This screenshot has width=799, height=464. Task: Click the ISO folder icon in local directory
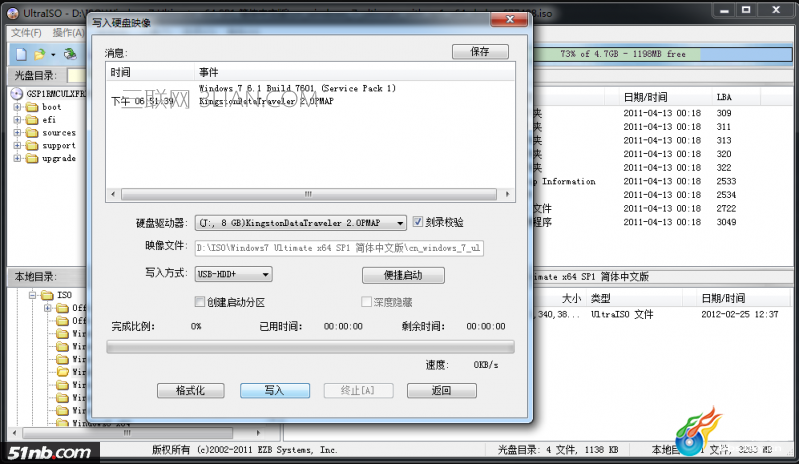(x=47, y=295)
